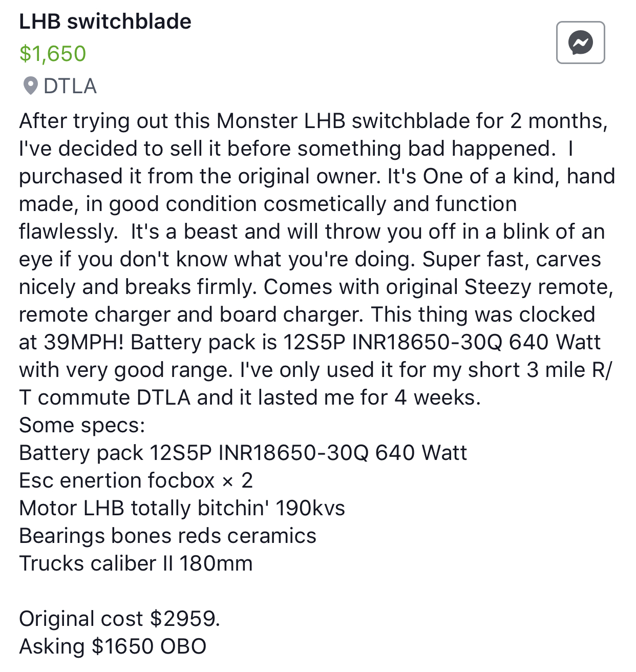Click the 'Asking $1650 OBO' line
This screenshot has width=636, height=672.
point(113,646)
